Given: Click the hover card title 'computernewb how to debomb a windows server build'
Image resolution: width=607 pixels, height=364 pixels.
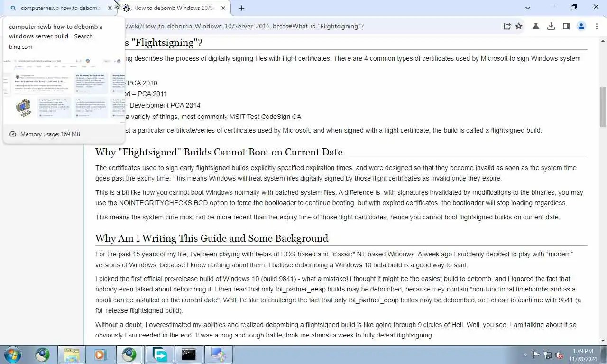Looking at the screenshot, I should click(55, 31).
